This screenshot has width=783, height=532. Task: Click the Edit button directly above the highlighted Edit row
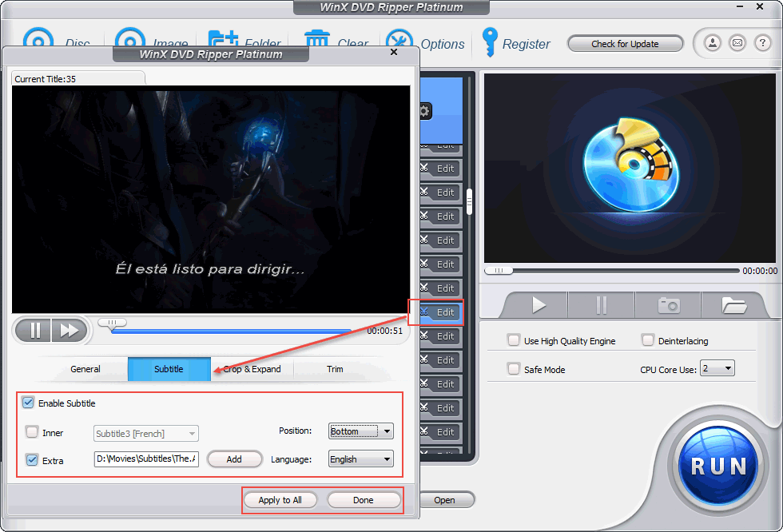[440, 288]
